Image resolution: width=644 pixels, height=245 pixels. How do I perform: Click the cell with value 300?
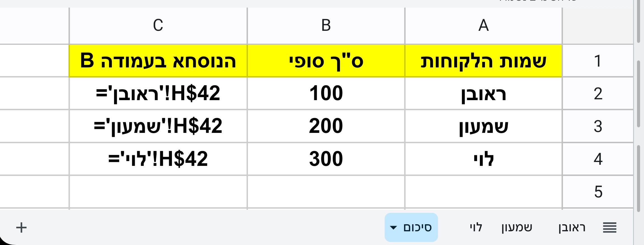(x=326, y=158)
